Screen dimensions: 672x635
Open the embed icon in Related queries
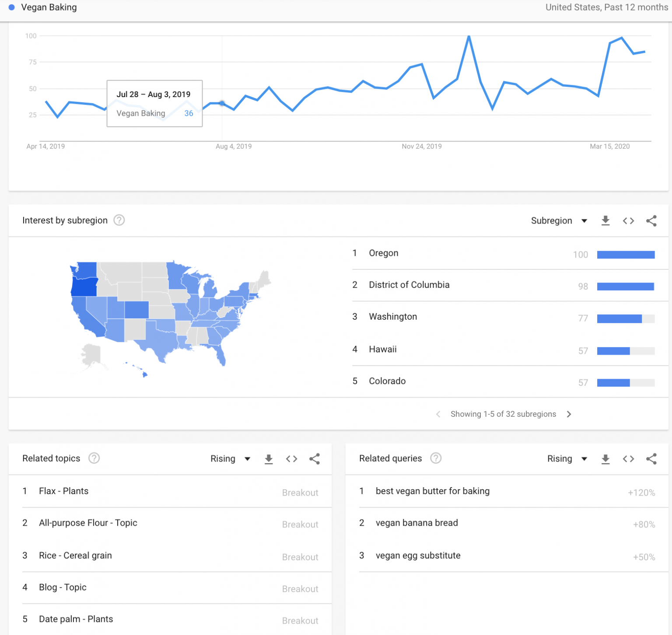pos(628,459)
